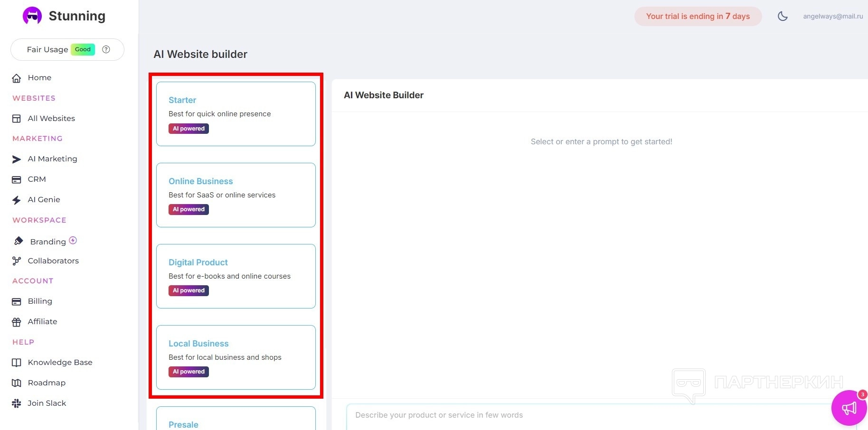Click the Affiliate gift icon
Screen dimensions: 868x430
click(x=17, y=322)
